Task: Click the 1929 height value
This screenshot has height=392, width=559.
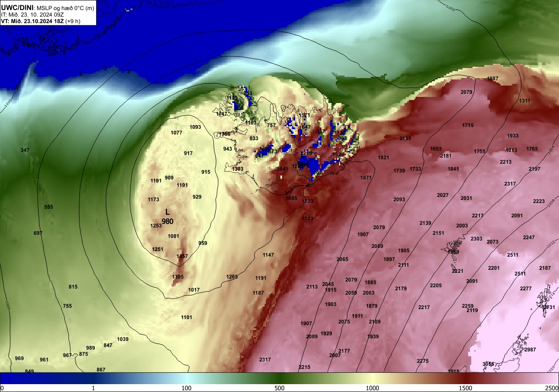Action: 326,334
